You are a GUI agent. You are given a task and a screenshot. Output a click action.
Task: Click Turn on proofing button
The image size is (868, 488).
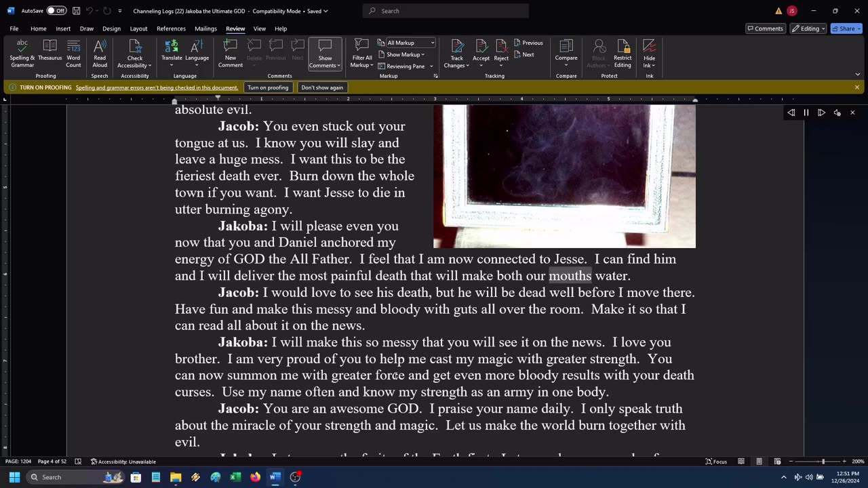tap(268, 87)
